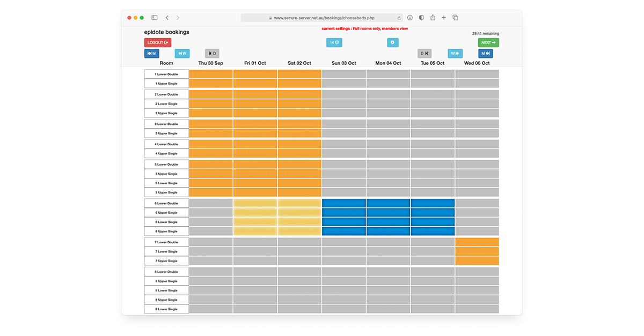Select 6 Upper Single yellow cell on Fri 01 Oct
644x336 pixels.
coord(255,213)
